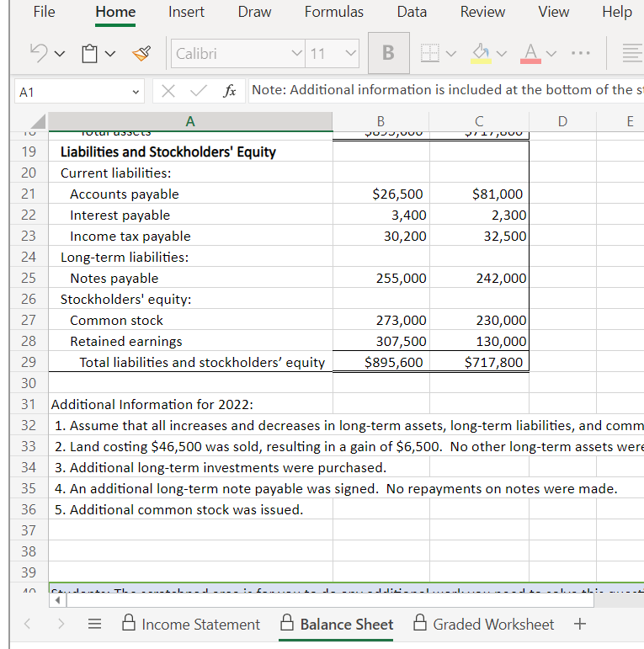
Task: Open the fill color picker arrow
Action: (502, 54)
